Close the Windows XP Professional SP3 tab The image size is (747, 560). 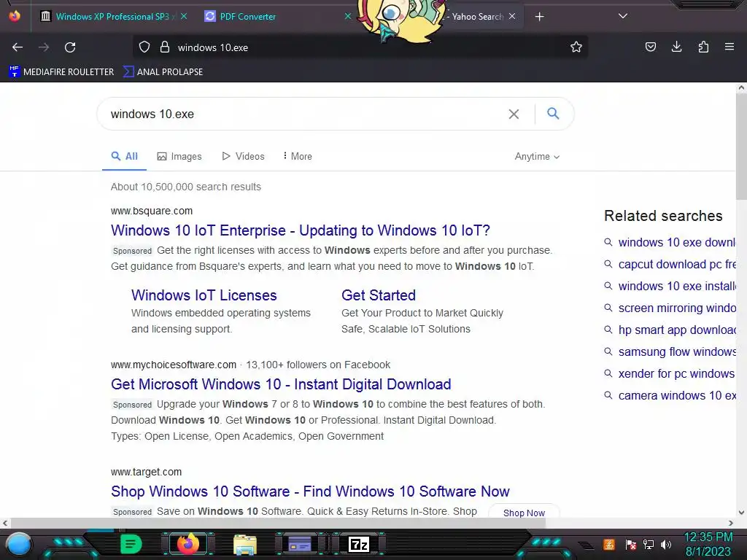(184, 16)
